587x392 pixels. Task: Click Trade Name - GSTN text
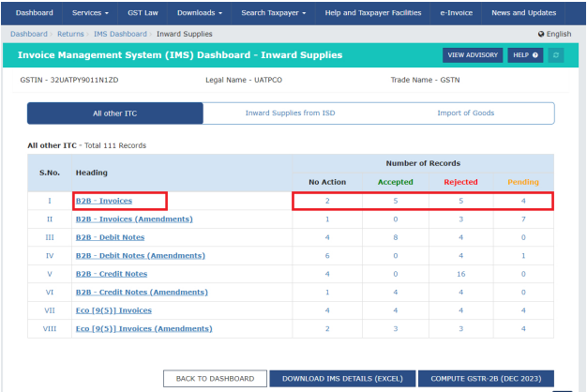[x=426, y=80]
